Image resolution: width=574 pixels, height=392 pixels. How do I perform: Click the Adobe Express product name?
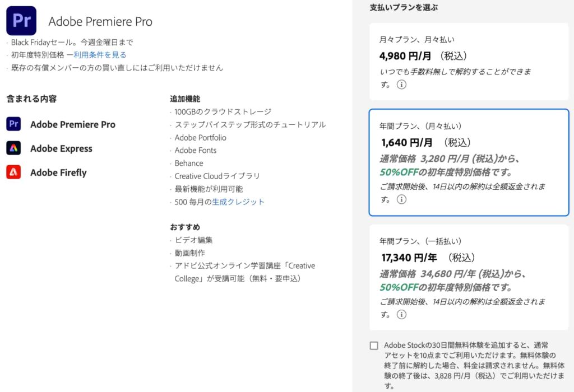[61, 148]
